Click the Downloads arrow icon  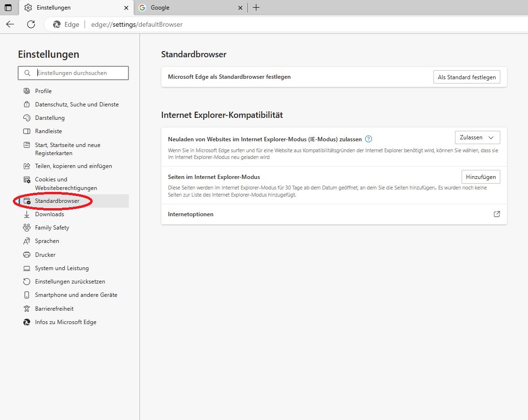pos(27,214)
